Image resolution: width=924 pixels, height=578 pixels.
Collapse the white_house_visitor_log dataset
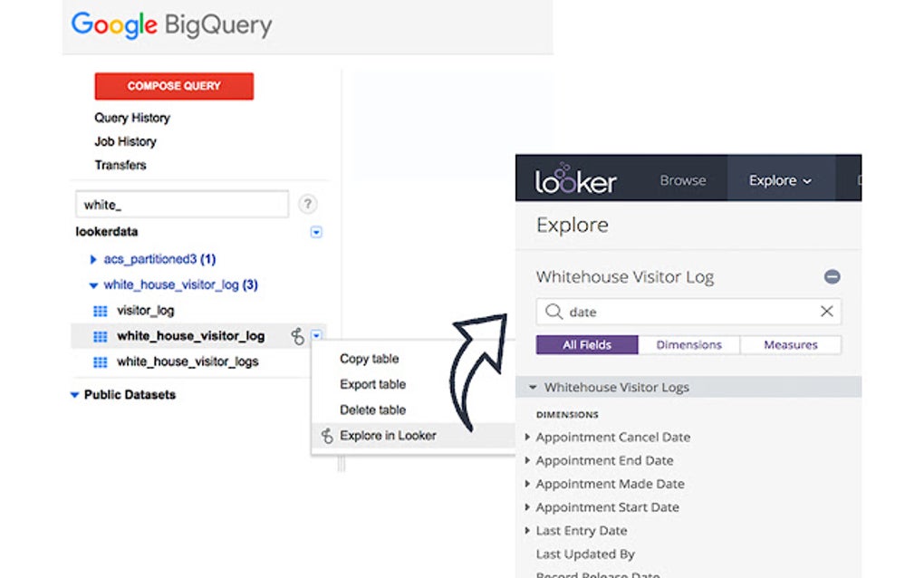94,284
